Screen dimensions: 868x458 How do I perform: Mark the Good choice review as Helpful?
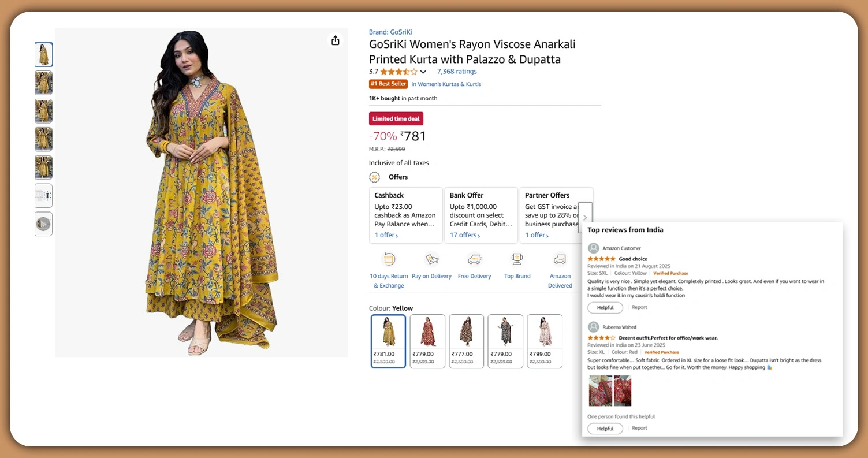pos(605,308)
